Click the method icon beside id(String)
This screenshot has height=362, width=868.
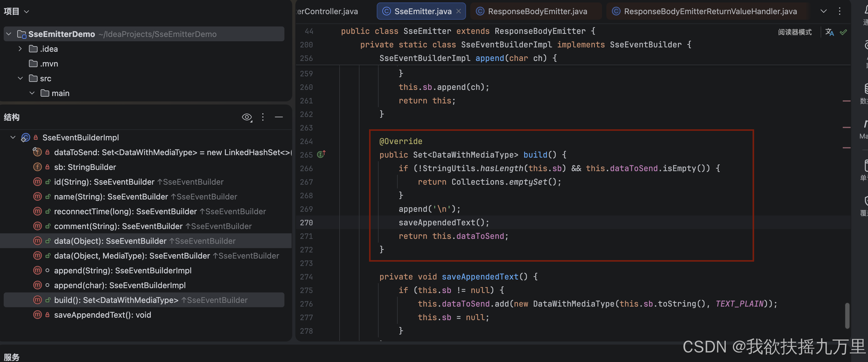37,182
